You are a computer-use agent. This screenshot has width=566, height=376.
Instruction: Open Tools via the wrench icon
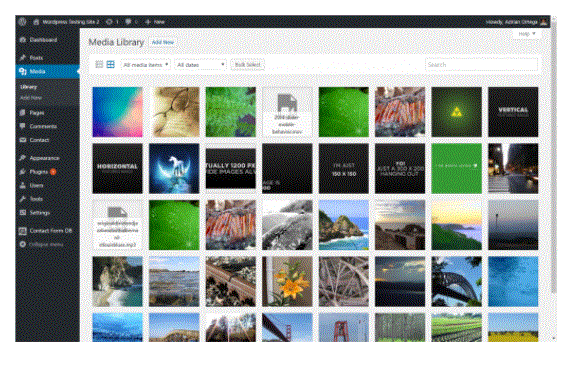point(23,199)
